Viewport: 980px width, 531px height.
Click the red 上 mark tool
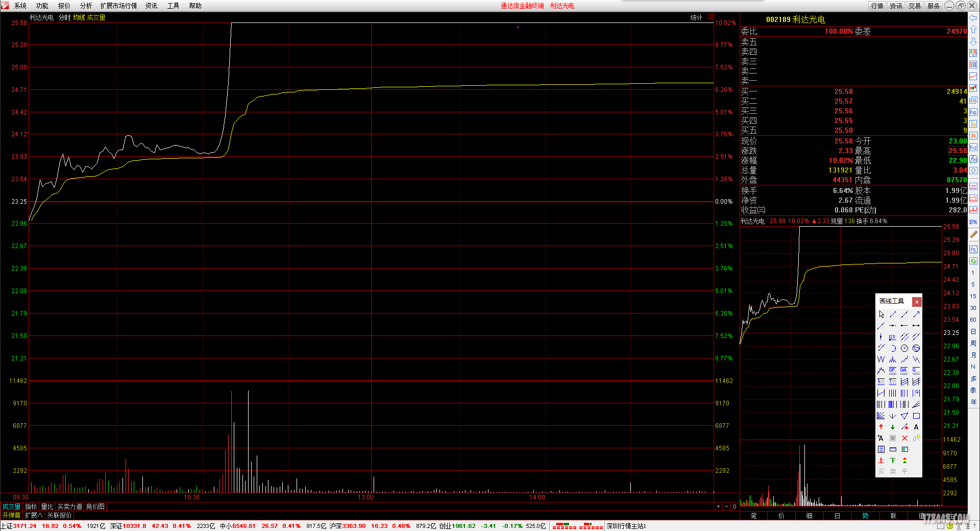point(881,460)
